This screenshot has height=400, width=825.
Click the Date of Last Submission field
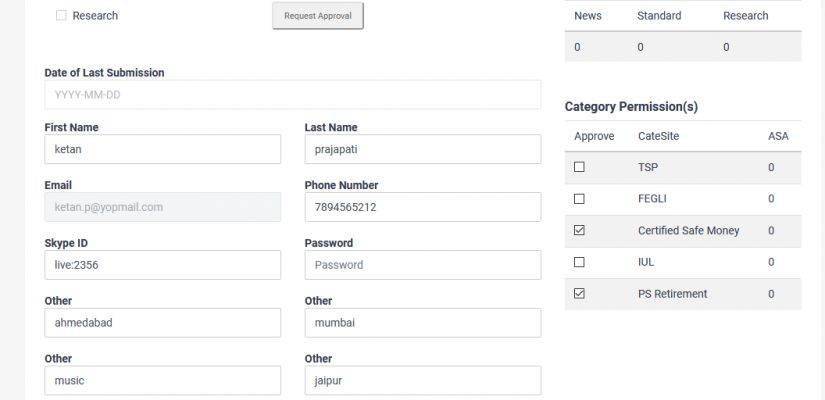coord(292,95)
